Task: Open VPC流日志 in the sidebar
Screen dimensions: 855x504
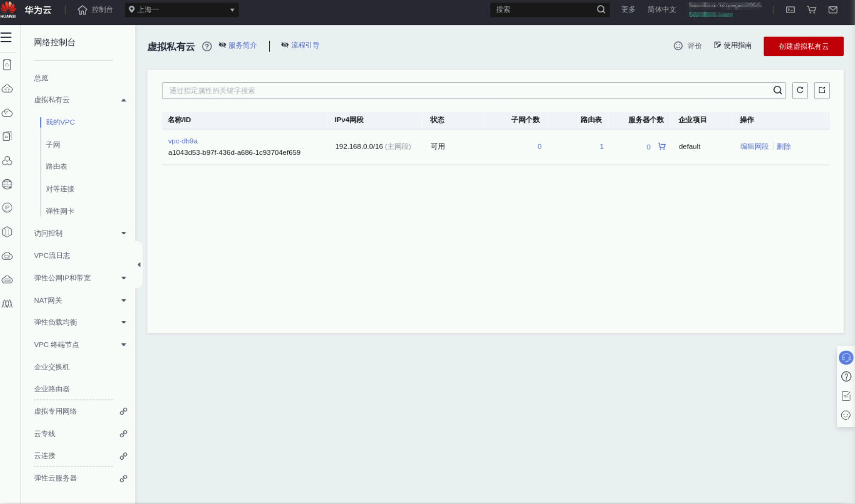Action: (52, 256)
